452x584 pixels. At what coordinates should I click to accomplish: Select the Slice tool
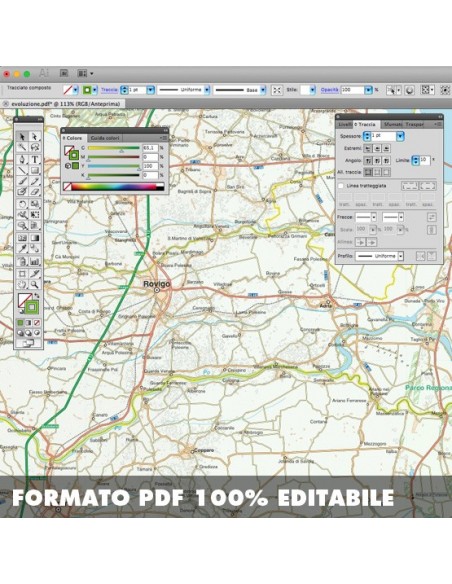(x=35, y=274)
